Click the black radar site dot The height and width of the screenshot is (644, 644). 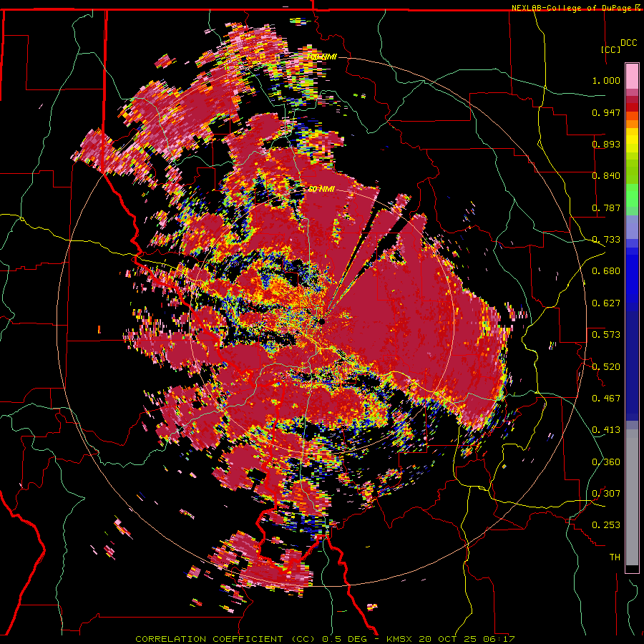323,321
